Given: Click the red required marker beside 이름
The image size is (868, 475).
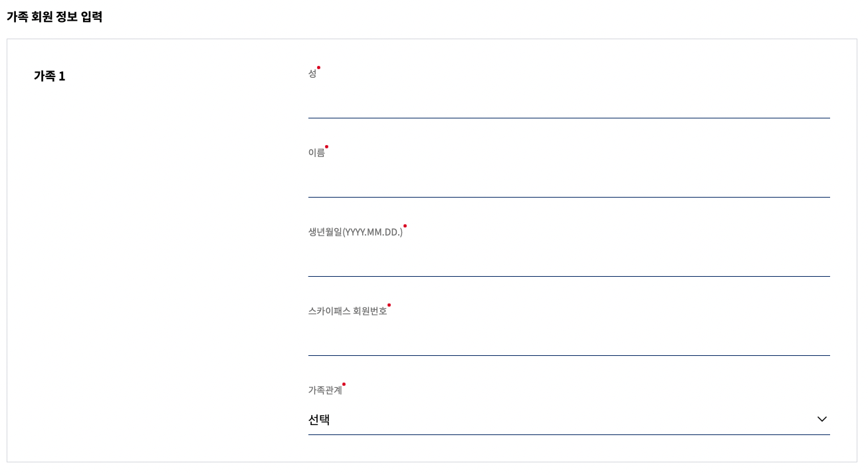Looking at the screenshot, I should coord(325,146).
